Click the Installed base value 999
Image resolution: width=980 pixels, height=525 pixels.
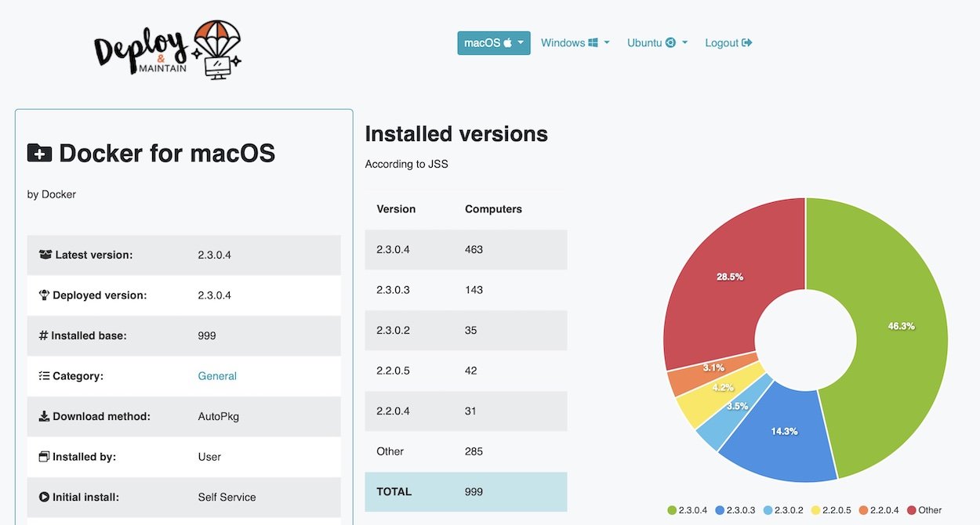pyautogui.click(x=207, y=335)
